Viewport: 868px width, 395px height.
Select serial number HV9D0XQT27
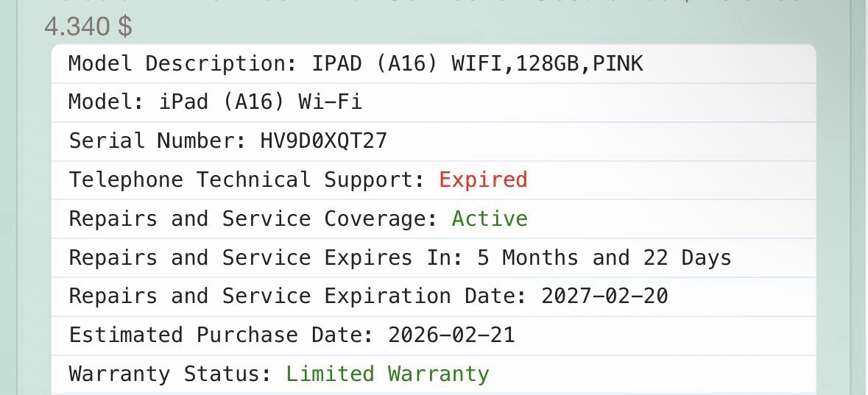[324, 141]
